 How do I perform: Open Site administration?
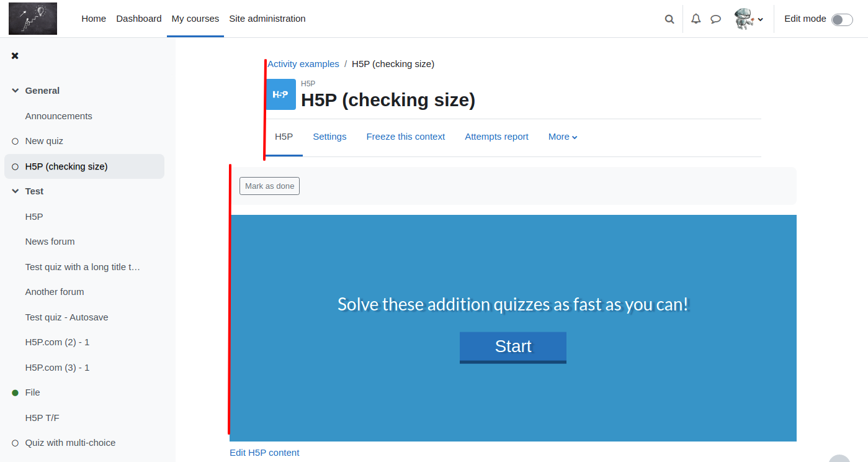point(267,19)
